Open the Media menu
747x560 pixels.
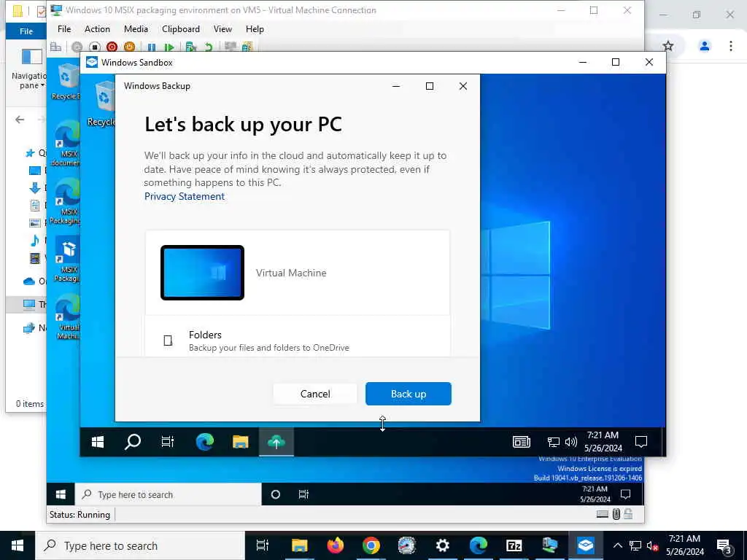click(136, 29)
